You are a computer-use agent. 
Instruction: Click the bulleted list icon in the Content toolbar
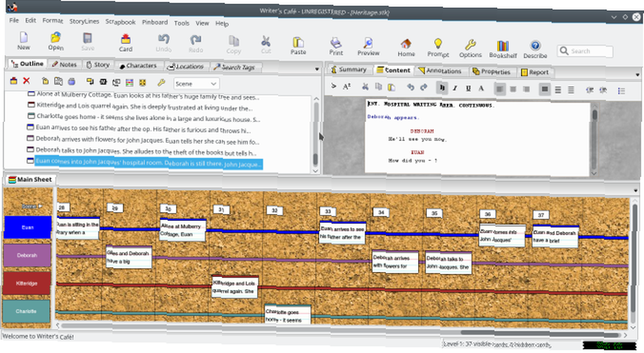click(621, 91)
